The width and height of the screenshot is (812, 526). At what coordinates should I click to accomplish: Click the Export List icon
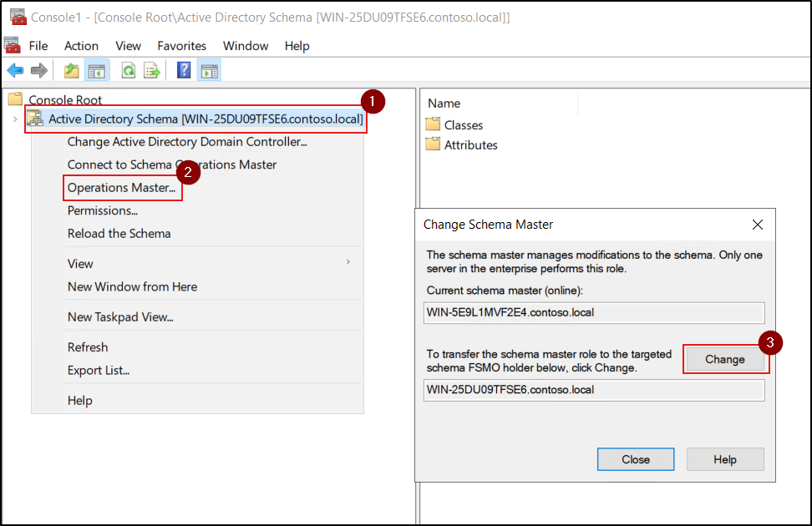tap(153, 70)
